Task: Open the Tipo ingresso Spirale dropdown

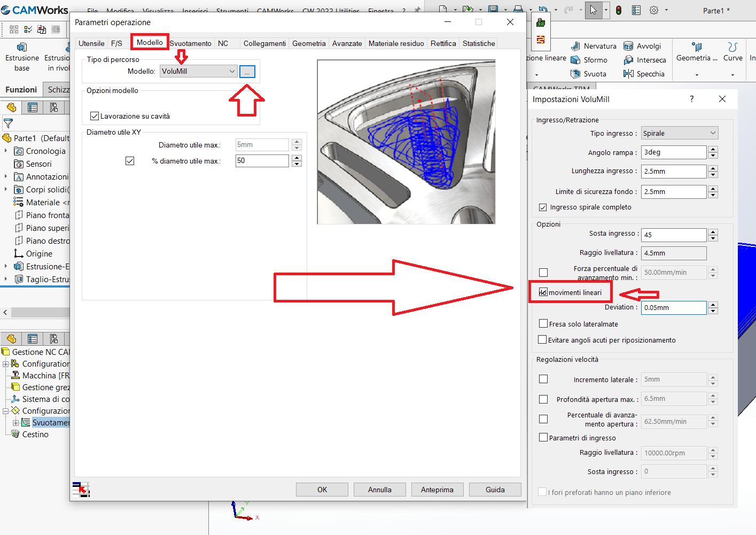Action: tap(680, 133)
